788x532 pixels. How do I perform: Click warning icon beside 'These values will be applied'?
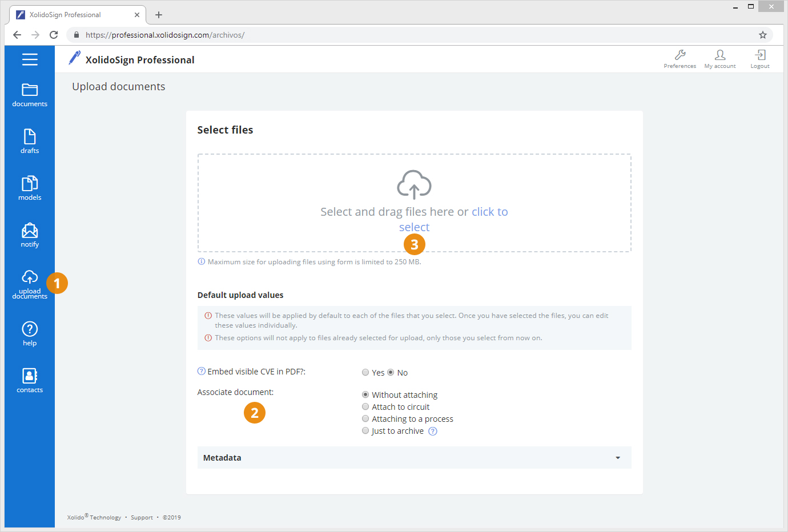coord(208,315)
